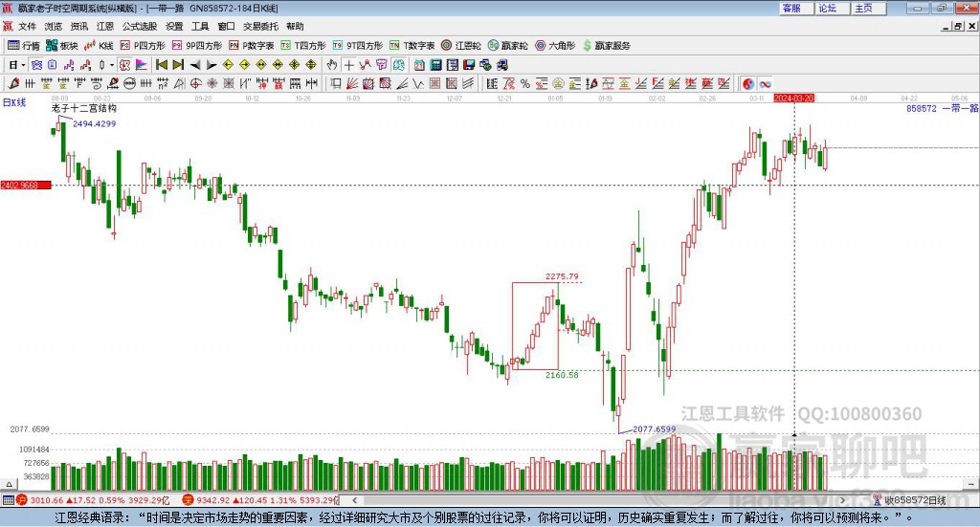Click the horizontal scrollbar left arrow
980x527 pixels.
click(354, 499)
